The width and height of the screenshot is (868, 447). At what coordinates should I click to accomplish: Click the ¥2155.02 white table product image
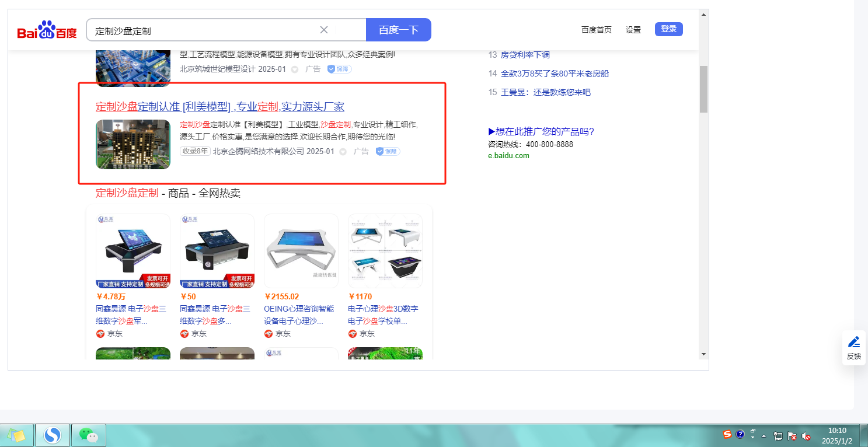(301, 251)
